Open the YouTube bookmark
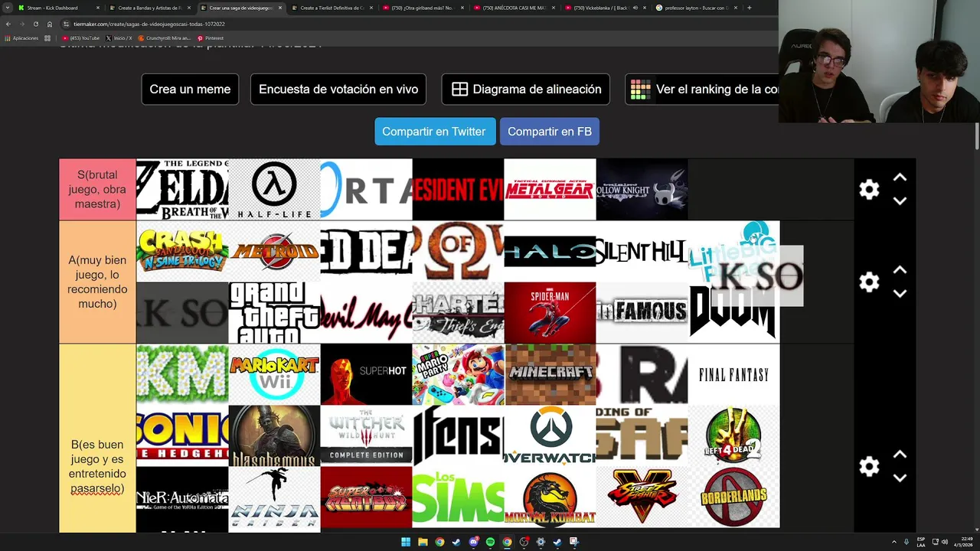 (81, 37)
